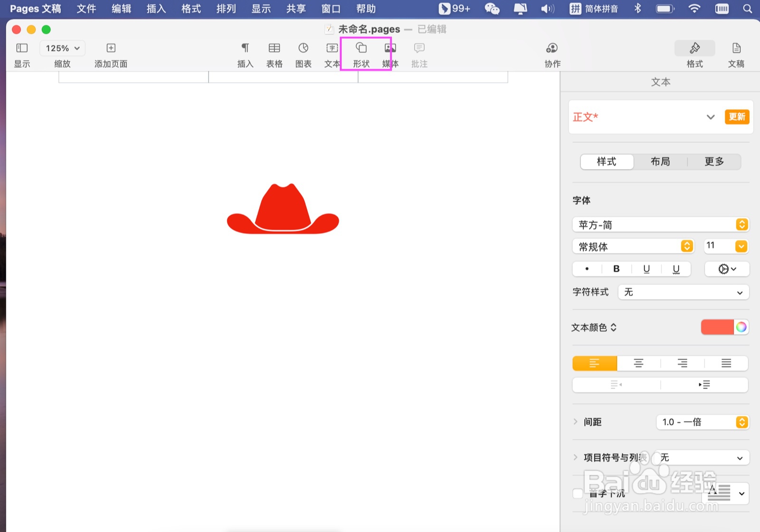Toggle center text alignment
Screen dimensions: 760x532
coord(638,363)
